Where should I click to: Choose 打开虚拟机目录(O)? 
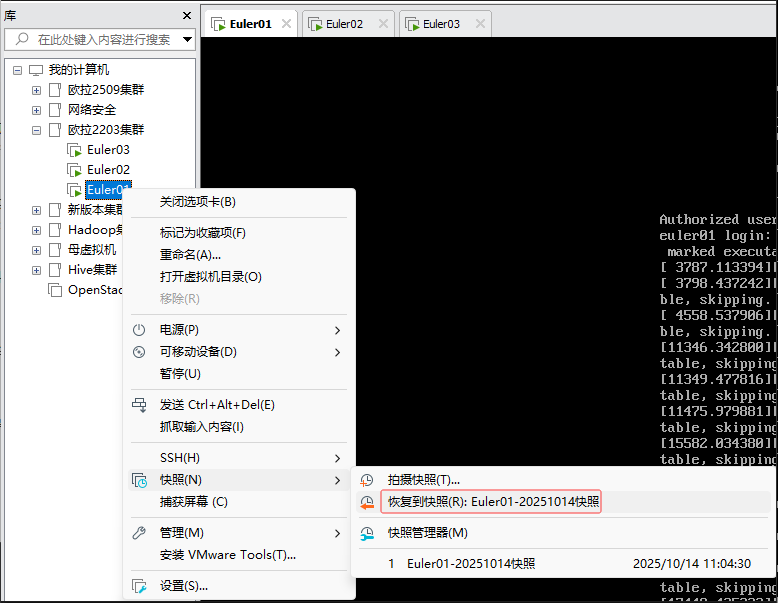coord(239,276)
